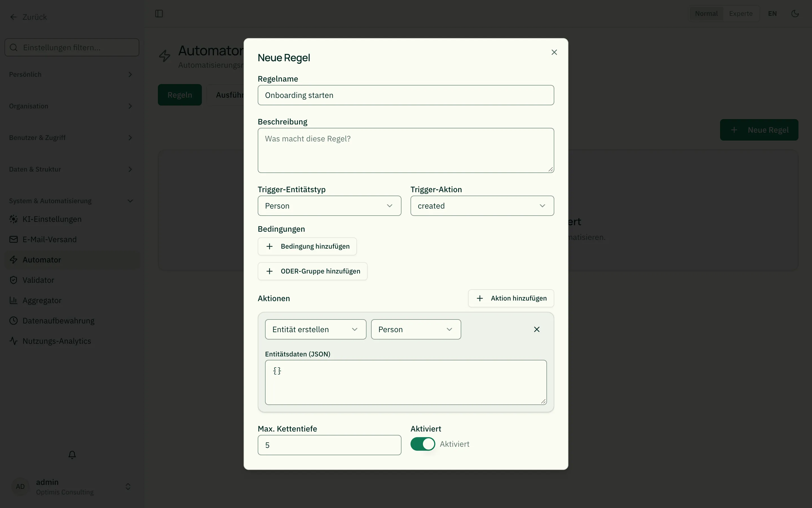Switch to the Regeln tab
Viewport: 812px width, 508px height.
pyautogui.click(x=180, y=95)
